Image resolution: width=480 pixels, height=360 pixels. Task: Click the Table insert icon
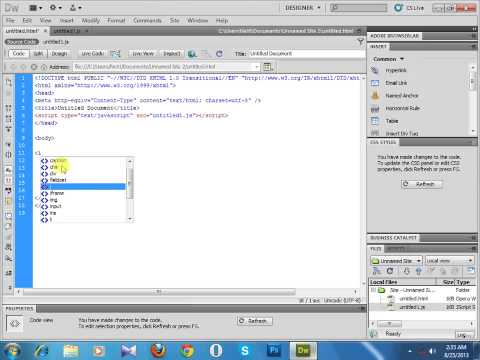[375, 121]
